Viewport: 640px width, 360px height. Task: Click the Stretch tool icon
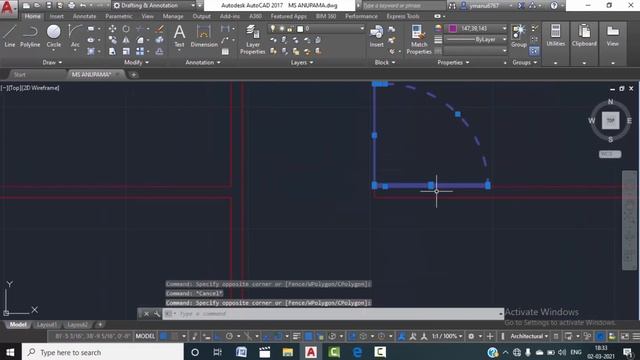[x=112, y=51]
